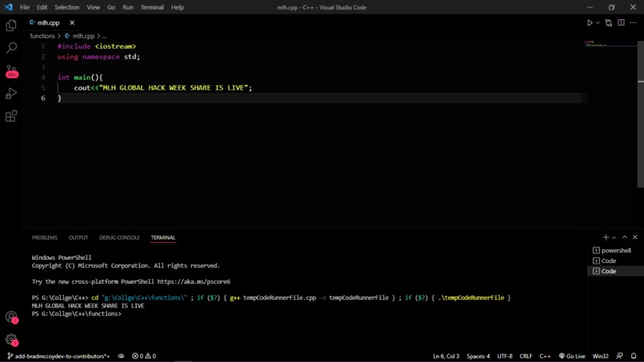Image resolution: width=644 pixels, height=362 pixels.
Task: Open the Selection menu
Action: (67, 7)
